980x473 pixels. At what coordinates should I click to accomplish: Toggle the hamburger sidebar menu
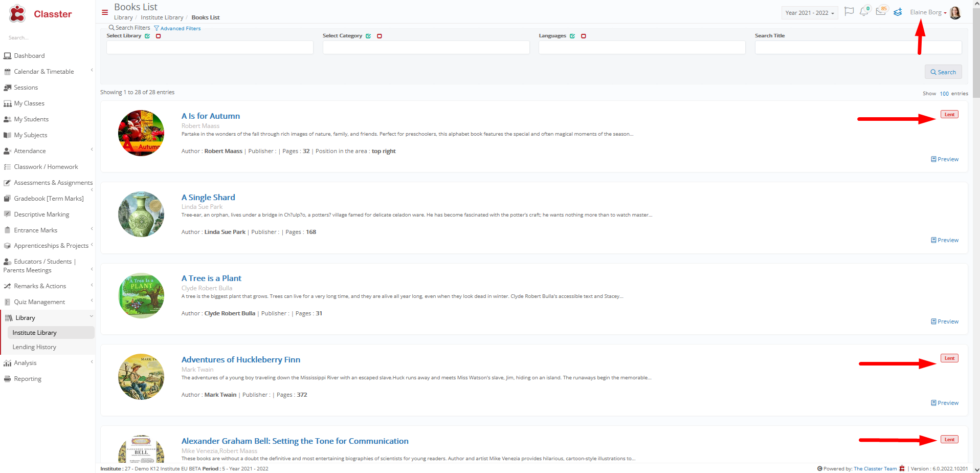pyautogui.click(x=105, y=12)
